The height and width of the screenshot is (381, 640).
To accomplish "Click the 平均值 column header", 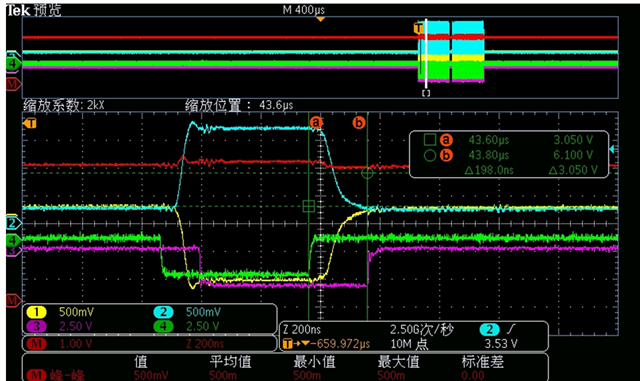I will pyautogui.click(x=230, y=362).
